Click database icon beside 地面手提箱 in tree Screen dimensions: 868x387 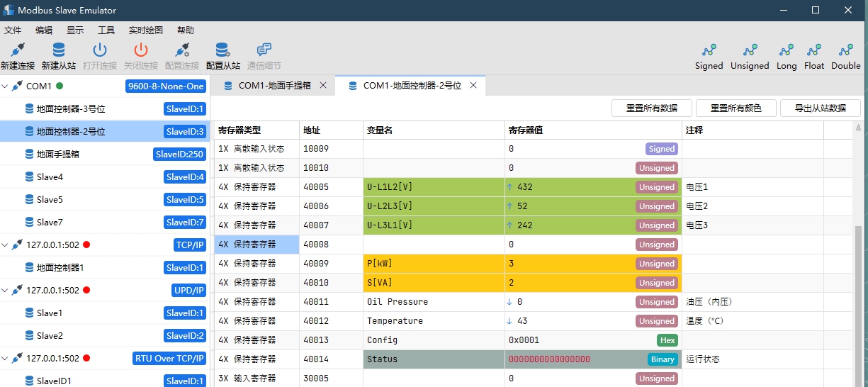click(29, 154)
